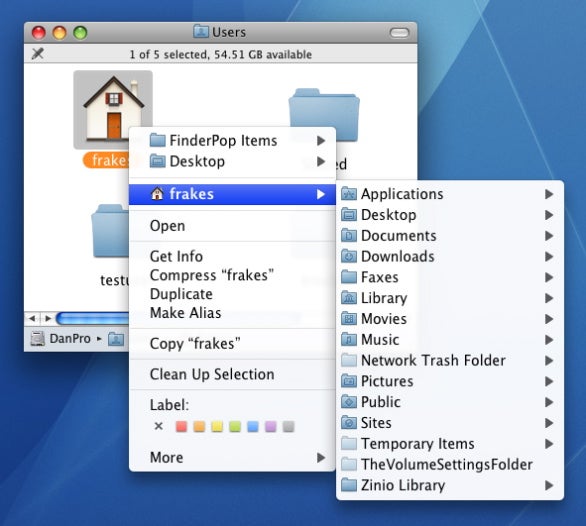
Task: Expand the More submenu arrow
Action: click(321, 458)
